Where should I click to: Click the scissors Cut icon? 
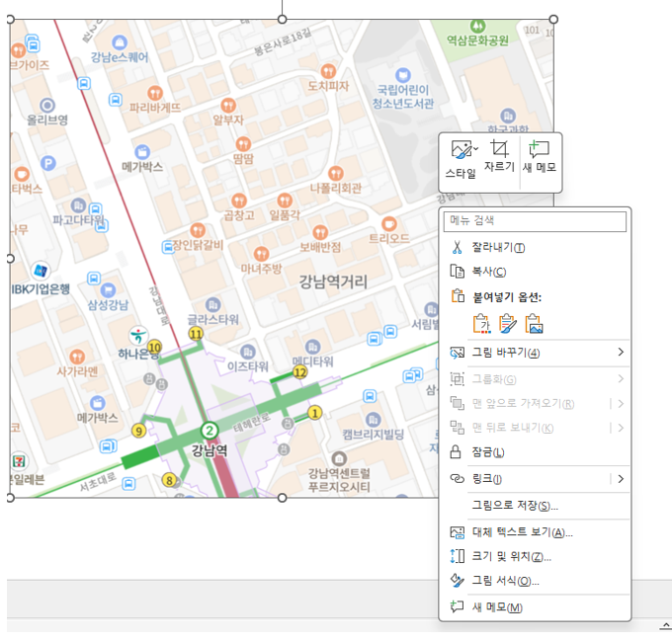[457, 247]
